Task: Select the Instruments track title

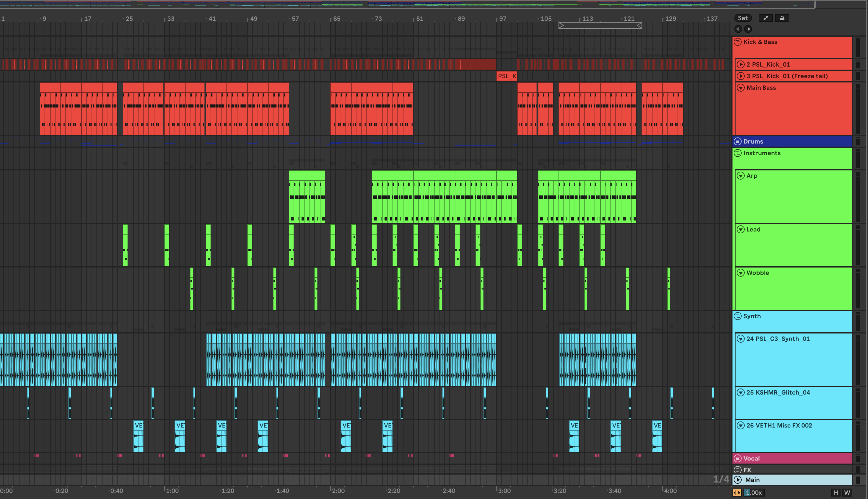Action: pos(762,153)
